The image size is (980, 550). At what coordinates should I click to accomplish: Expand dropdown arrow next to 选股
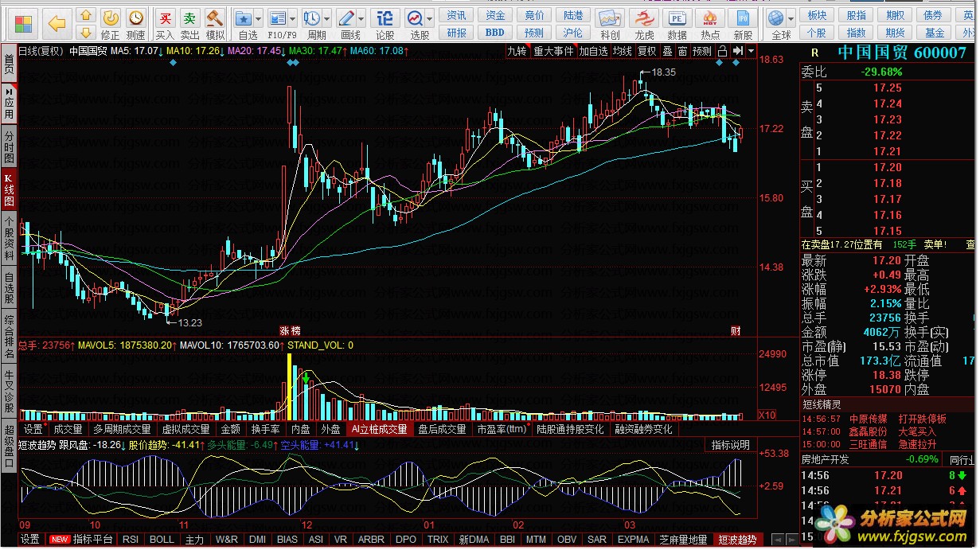(x=429, y=18)
